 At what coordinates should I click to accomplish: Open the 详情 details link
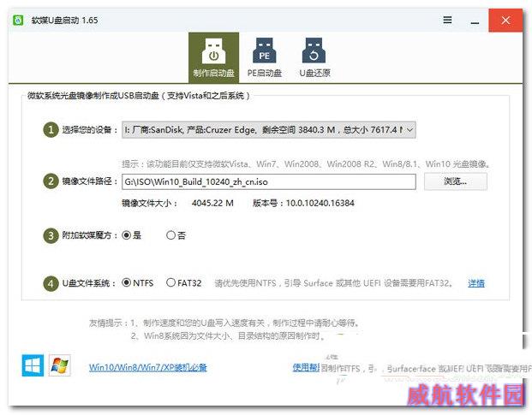[476, 283]
